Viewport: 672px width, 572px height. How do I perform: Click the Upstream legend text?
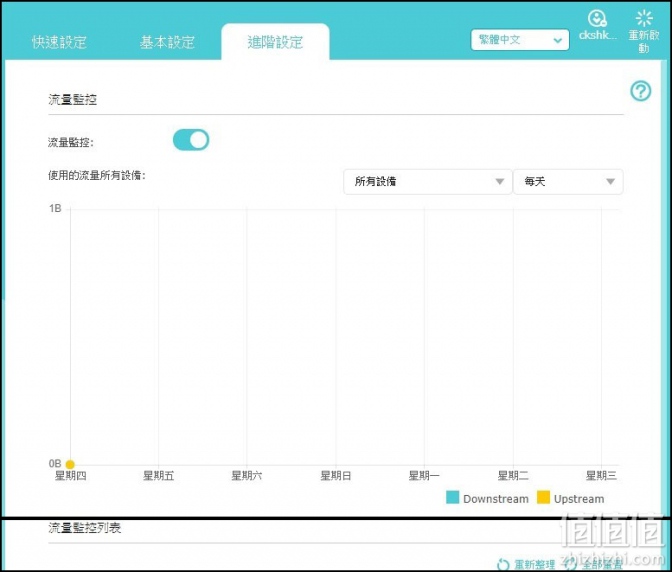(x=579, y=499)
